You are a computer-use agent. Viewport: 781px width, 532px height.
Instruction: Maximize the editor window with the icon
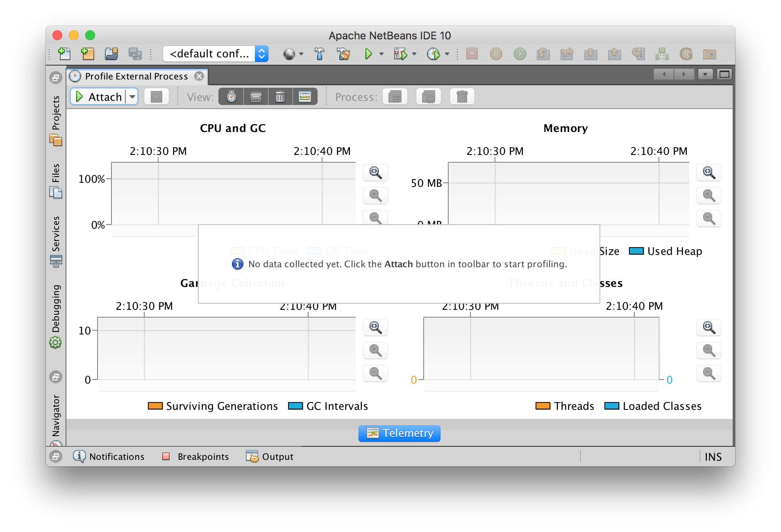coord(724,74)
